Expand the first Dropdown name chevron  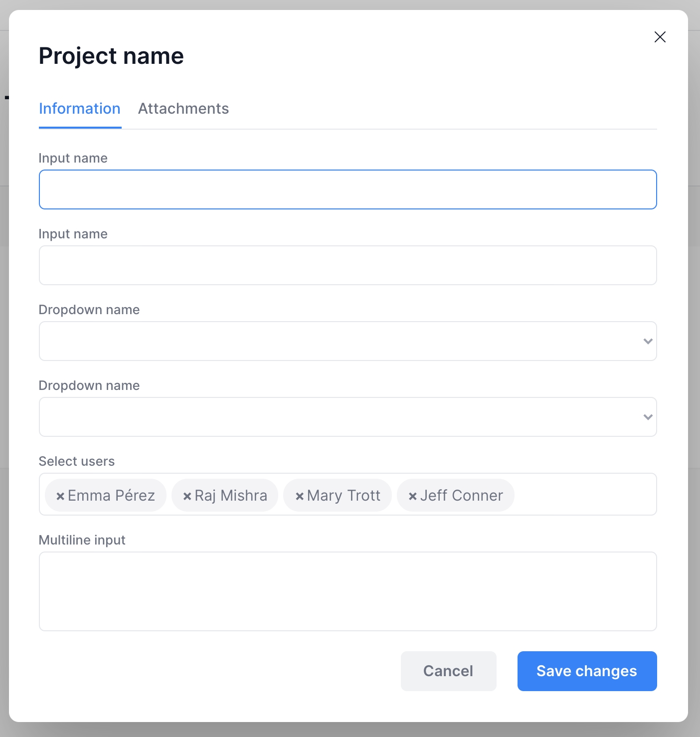point(648,341)
